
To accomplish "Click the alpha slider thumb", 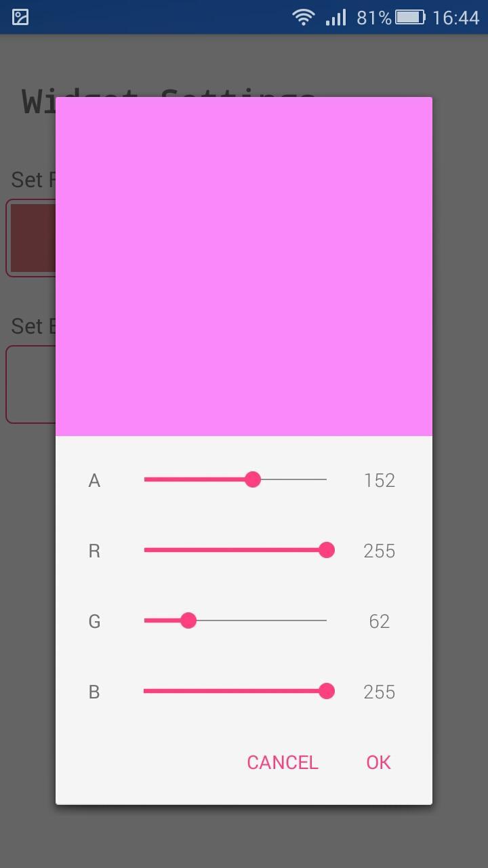I will (253, 479).
